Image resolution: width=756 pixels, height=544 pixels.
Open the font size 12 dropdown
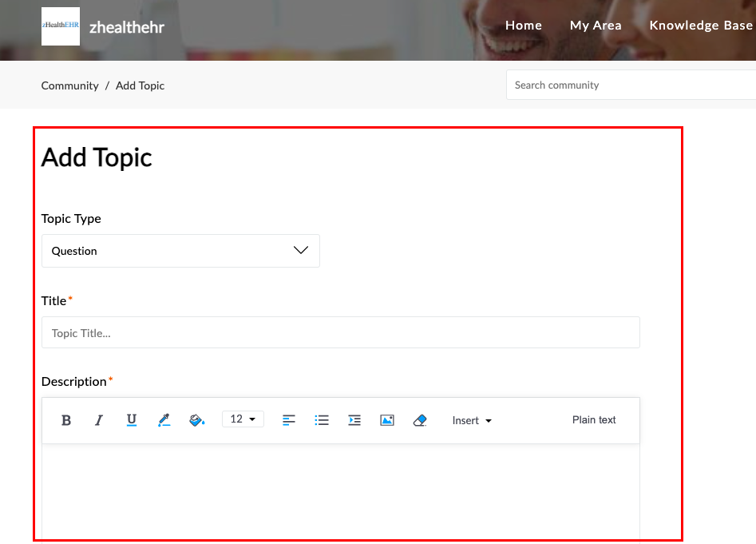(243, 419)
